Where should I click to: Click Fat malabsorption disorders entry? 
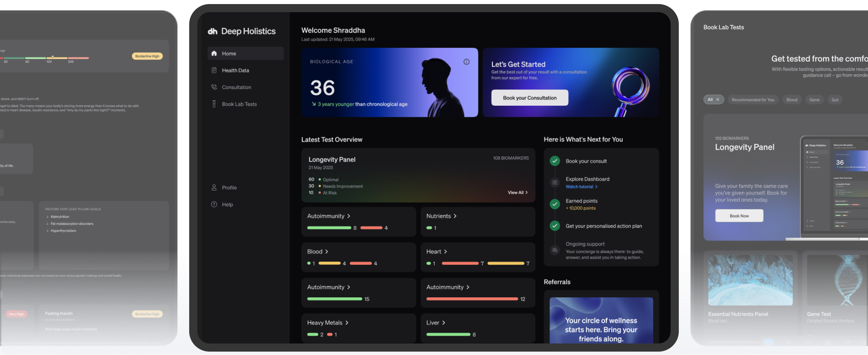pos(72,224)
